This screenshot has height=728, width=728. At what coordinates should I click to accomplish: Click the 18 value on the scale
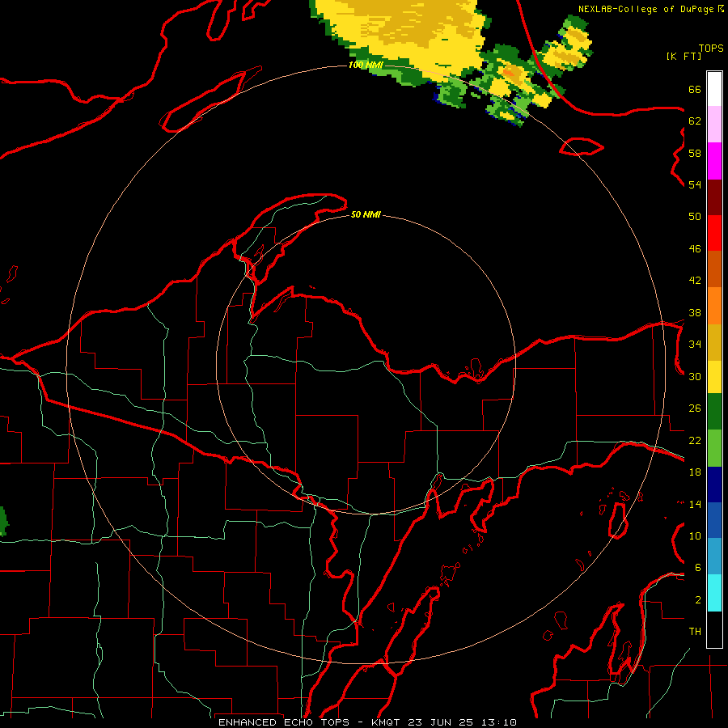click(x=695, y=472)
